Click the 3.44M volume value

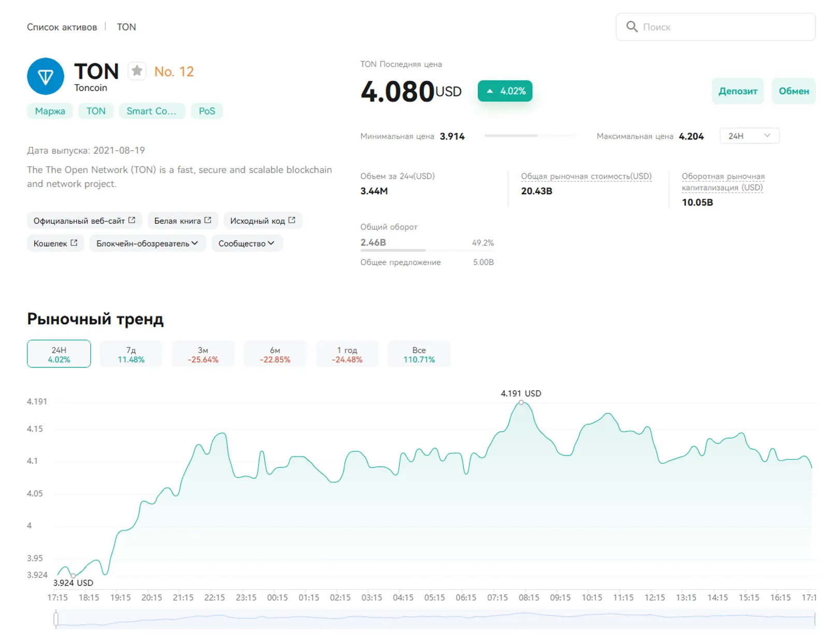(x=374, y=191)
